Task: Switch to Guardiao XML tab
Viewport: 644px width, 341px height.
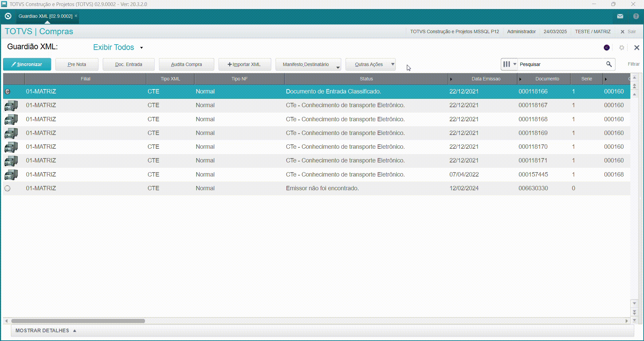Action: tap(46, 16)
